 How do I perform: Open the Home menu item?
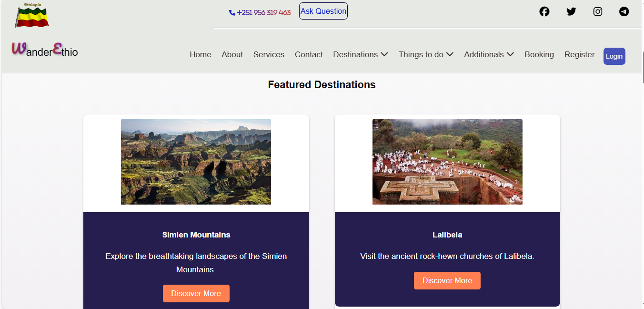point(200,54)
